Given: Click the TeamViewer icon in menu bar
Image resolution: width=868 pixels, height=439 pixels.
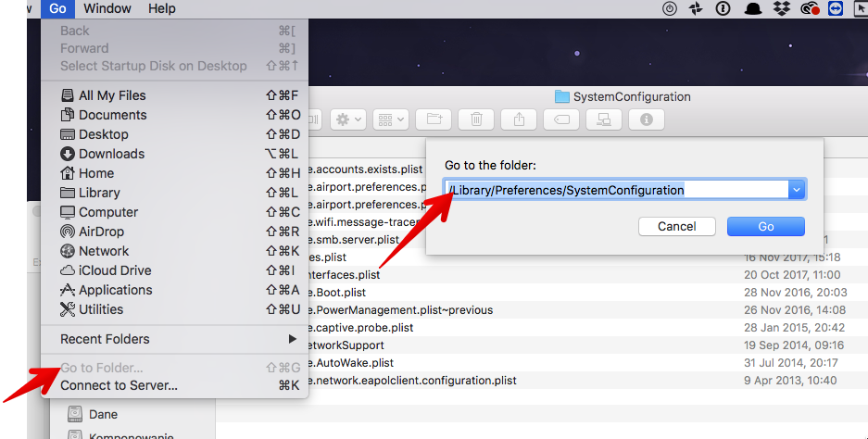Looking at the screenshot, I should (836, 8).
